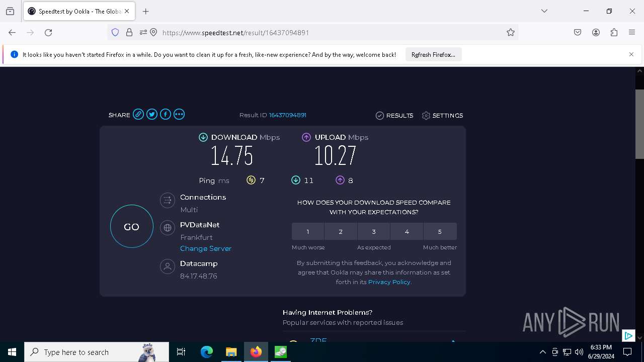Share result on Facebook
The height and width of the screenshot is (362, 644).
click(x=166, y=115)
